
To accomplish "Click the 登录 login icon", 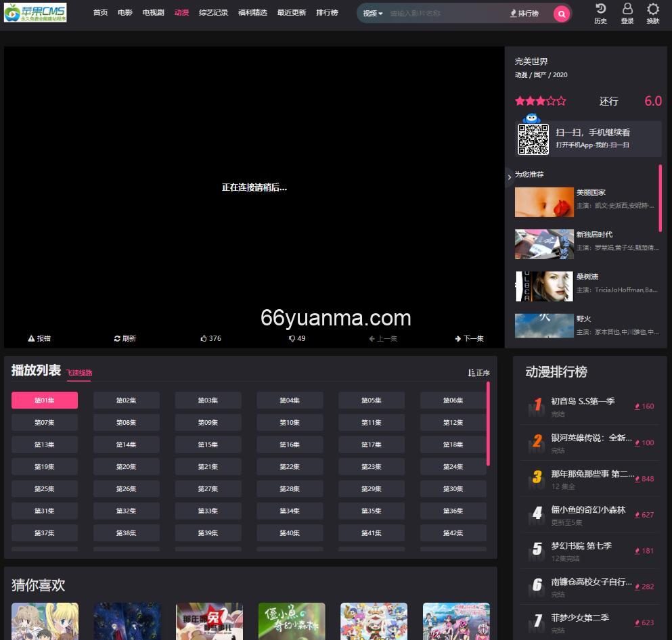I will pyautogui.click(x=627, y=14).
